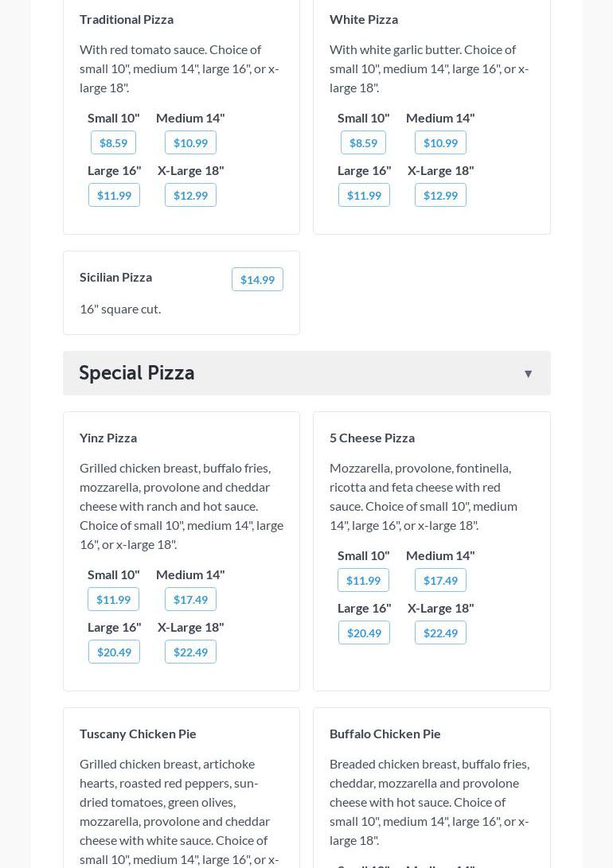
Task: Click Sicilian Pizza $14.99 price button
Action: pyautogui.click(x=257, y=280)
